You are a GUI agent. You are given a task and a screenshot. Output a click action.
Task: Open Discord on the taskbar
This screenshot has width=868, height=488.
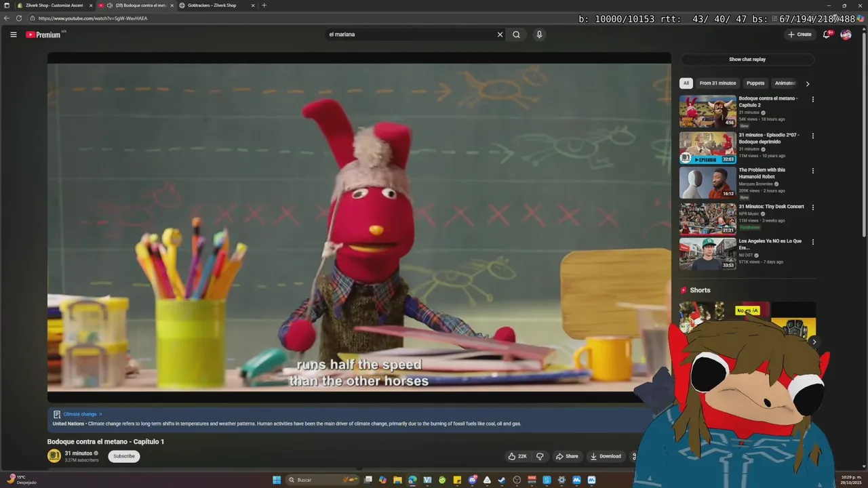coord(472,480)
